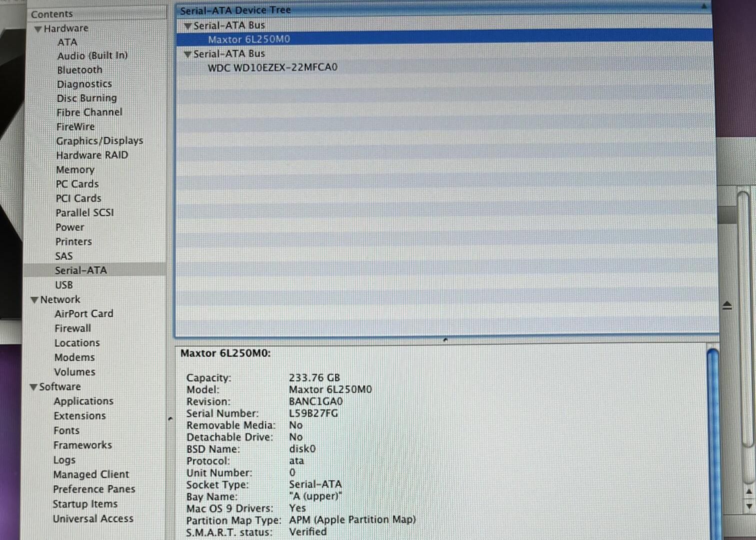
Task: Click the scroll down arrow on right
Action: point(748,506)
